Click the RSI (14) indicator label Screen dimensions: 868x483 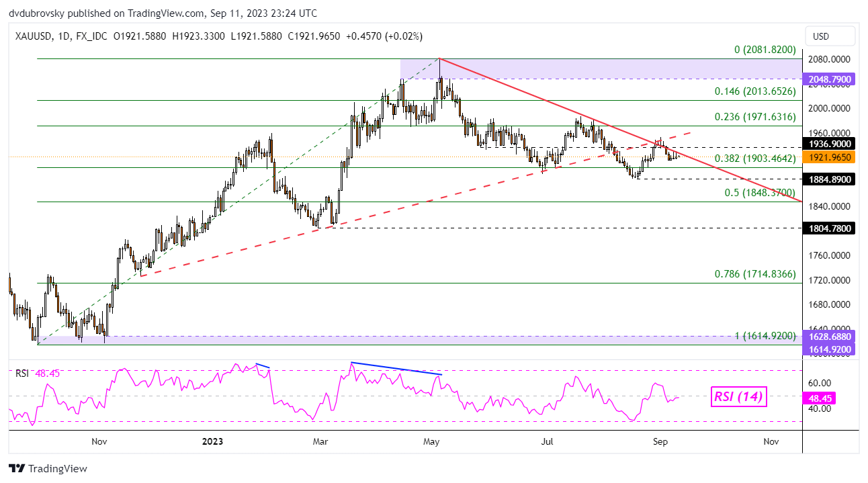pos(738,397)
